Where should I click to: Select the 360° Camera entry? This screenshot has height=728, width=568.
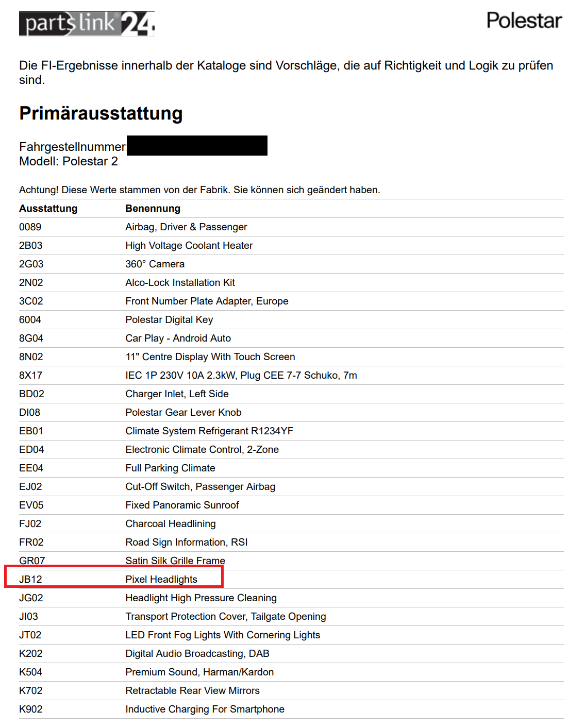tap(155, 264)
